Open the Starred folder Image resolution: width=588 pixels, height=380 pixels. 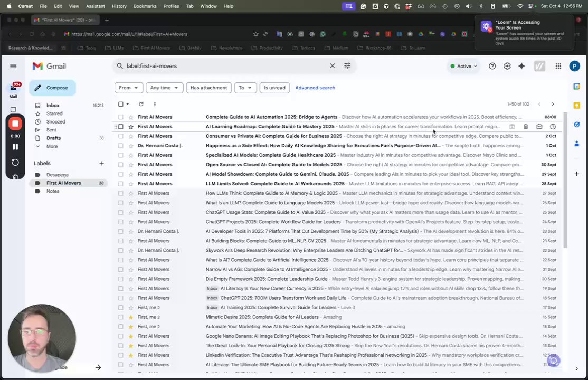coord(54,113)
